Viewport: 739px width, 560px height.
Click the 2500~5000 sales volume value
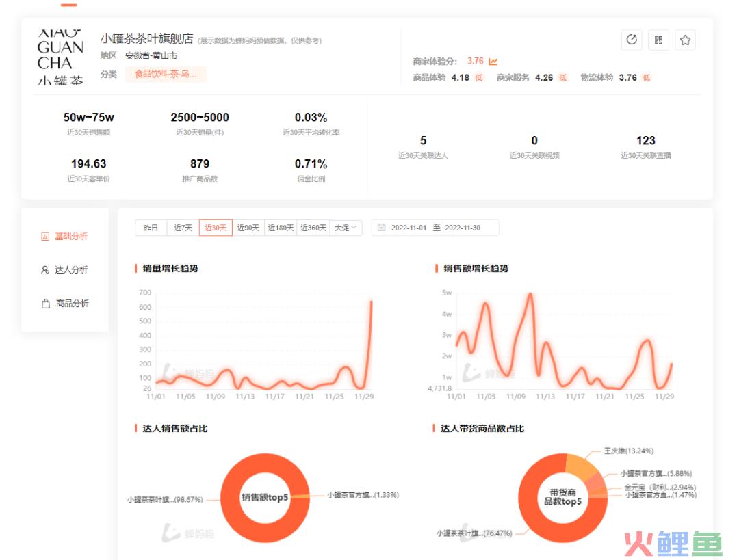point(200,118)
